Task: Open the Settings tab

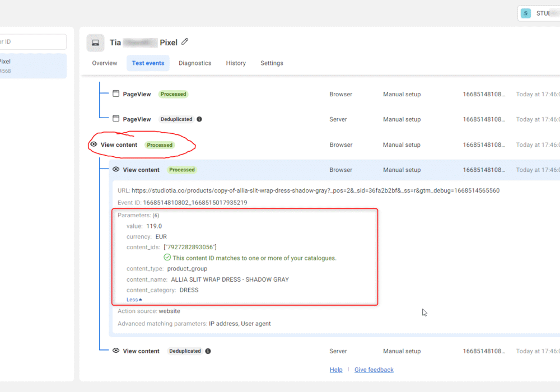Action: point(272,63)
